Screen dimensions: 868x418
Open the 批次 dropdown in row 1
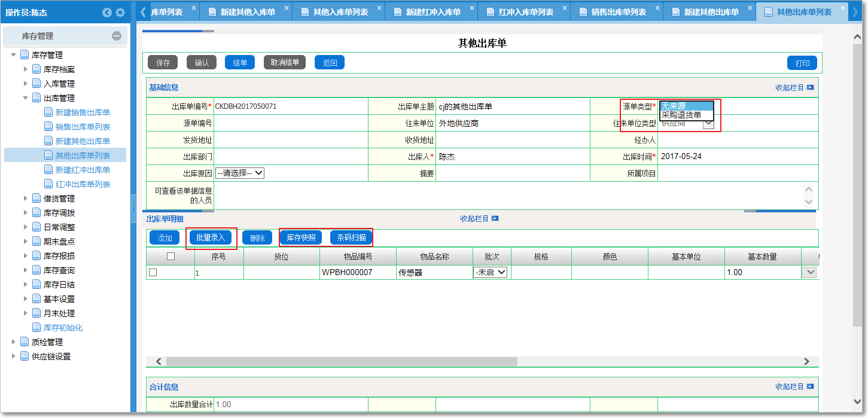490,273
